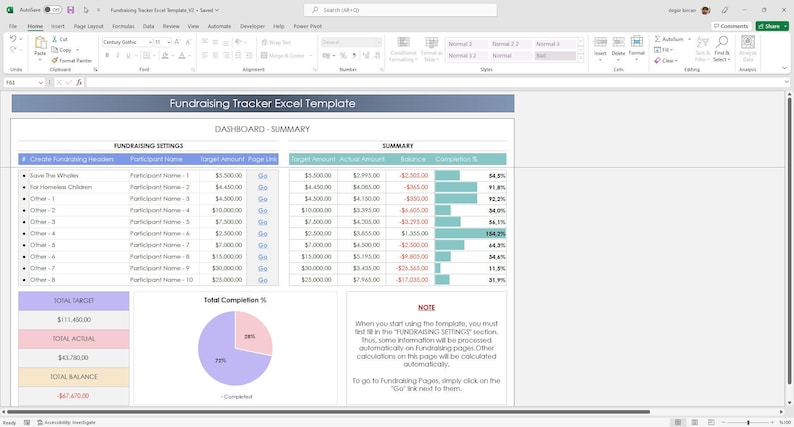Open the File menu tab

click(x=13, y=26)
